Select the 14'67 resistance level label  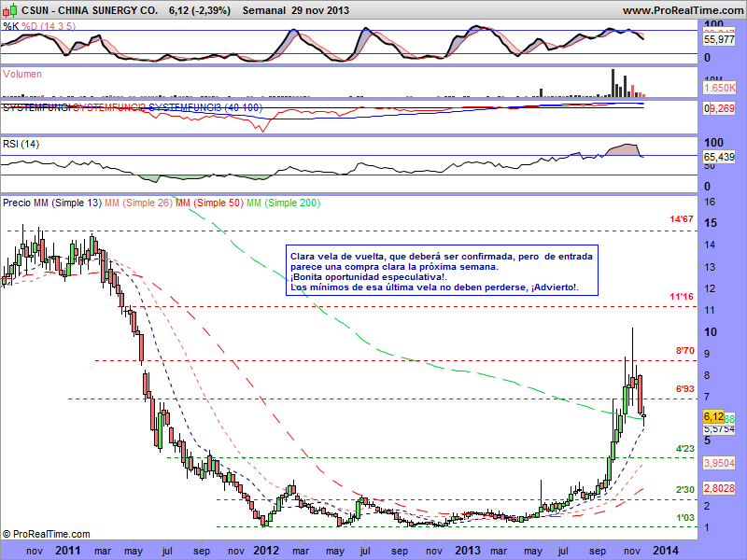point(682,219)
